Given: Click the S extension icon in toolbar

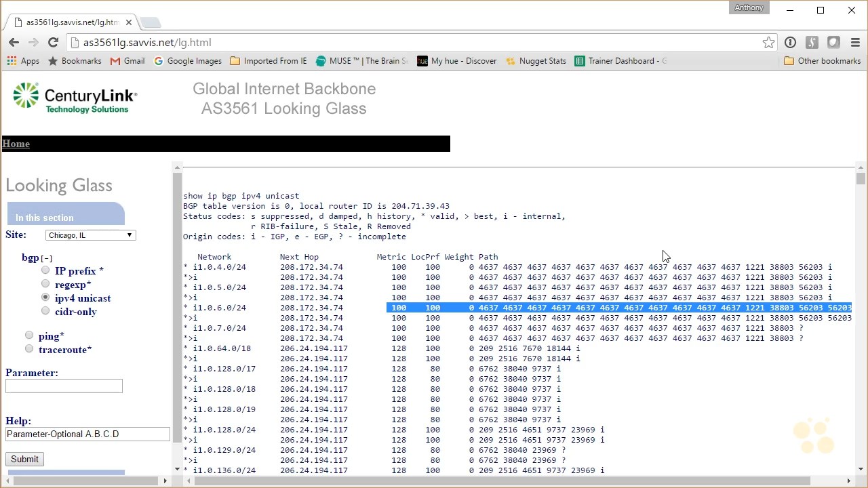Looking at the screenshot, I should pos(812,42).
